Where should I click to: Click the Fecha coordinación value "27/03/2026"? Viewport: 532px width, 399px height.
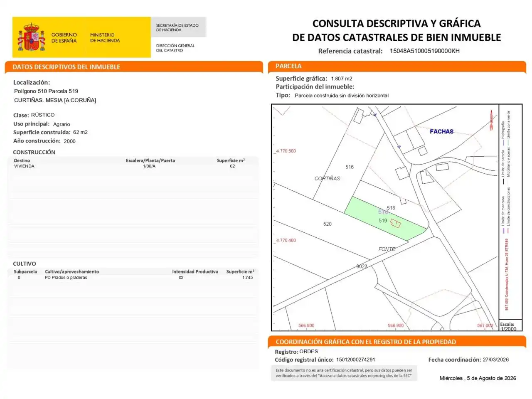496,360
